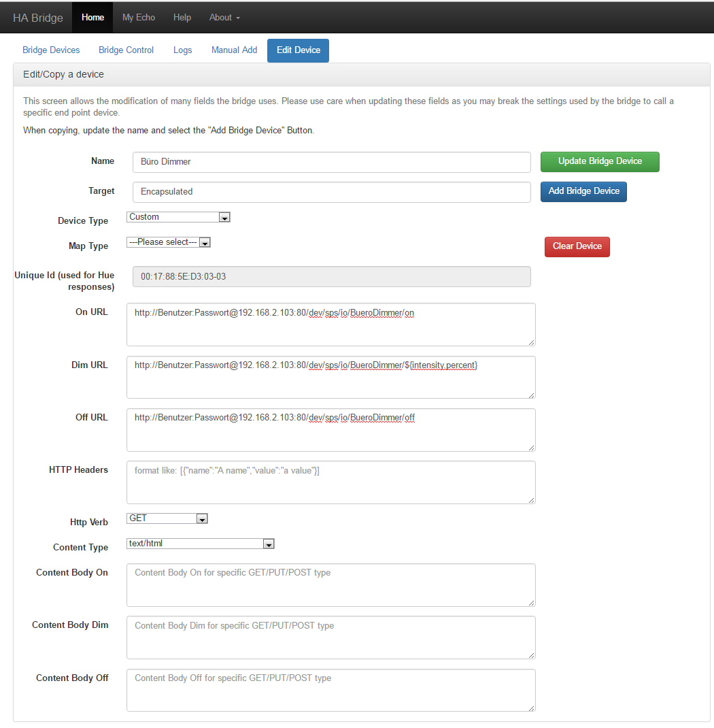
Task: Click the Update Bridge Device button
Action: [x=599, y=161]
